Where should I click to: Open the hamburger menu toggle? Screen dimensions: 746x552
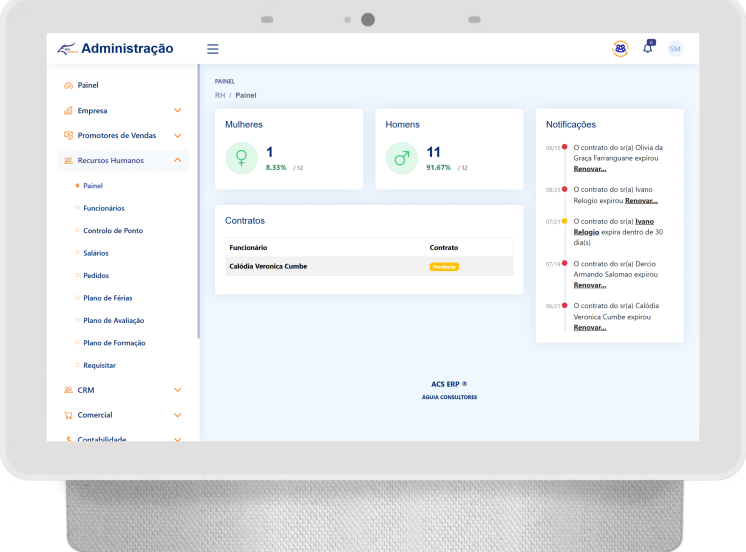click(213, 49)
